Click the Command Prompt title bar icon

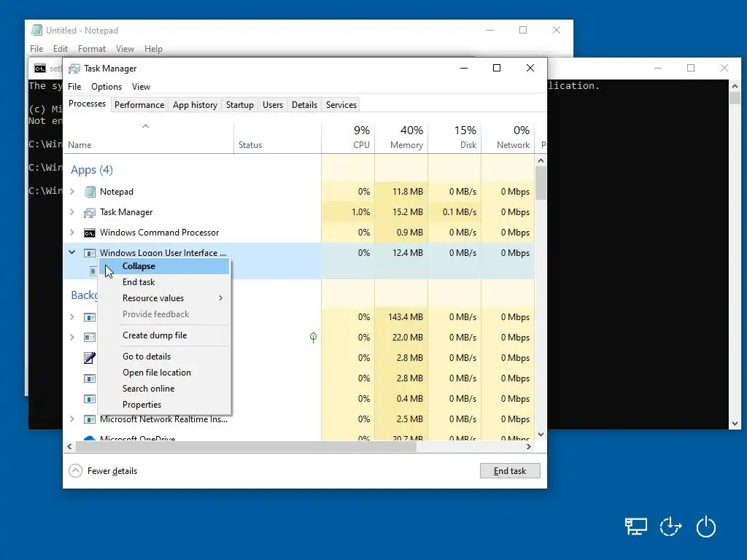40,69
